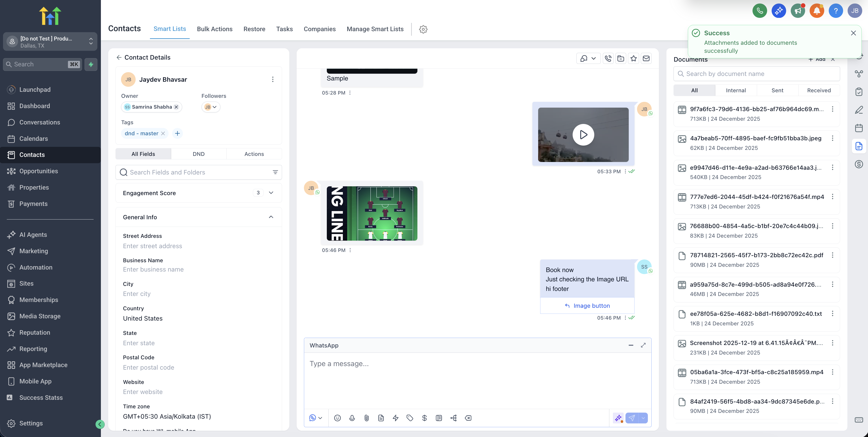868x437 pixels.
Task: Clear the message with the backspace icon
Action: pos(468,418)
